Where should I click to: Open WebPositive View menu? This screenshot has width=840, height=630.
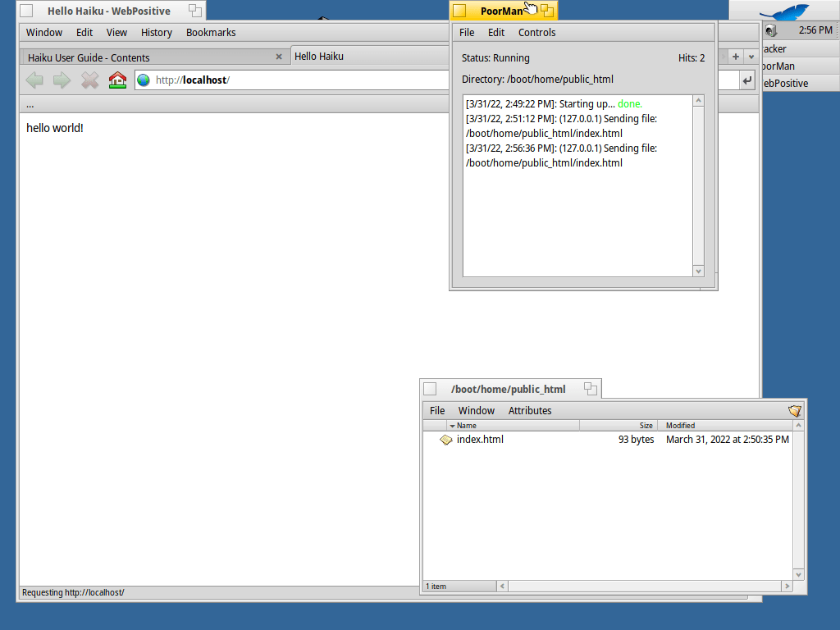[116, 32]
